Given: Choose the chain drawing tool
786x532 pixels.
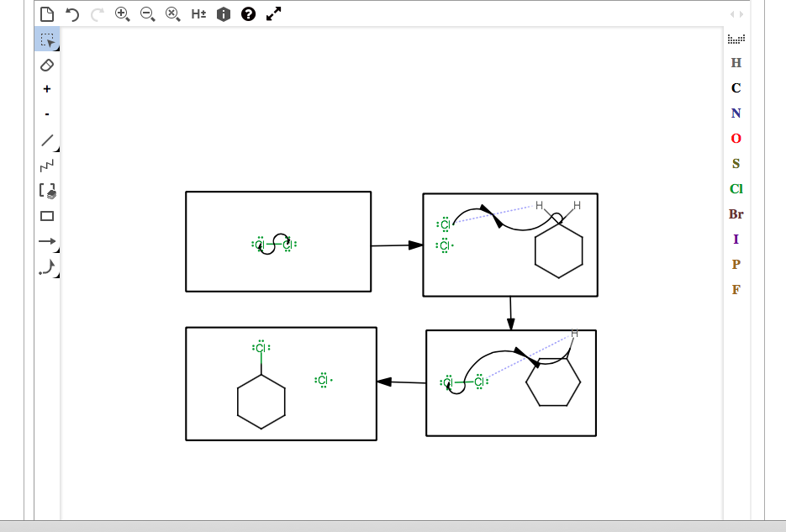Looking at the screenshot, I should (x=46, y=164).
